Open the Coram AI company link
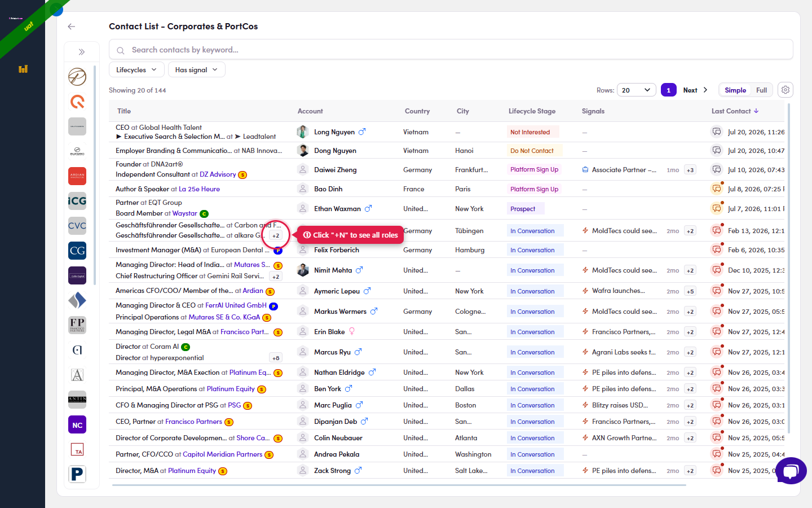The width and height of the screenshot is (812, 508). (x=164, y=347)
